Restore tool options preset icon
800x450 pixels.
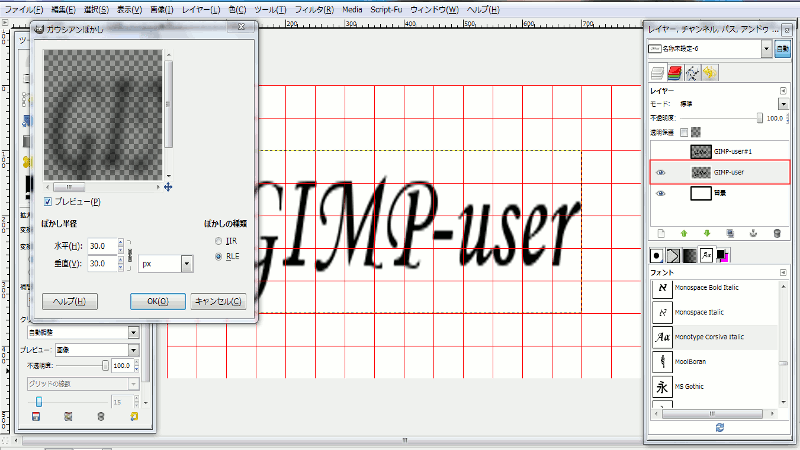click(x=68, y=417)
